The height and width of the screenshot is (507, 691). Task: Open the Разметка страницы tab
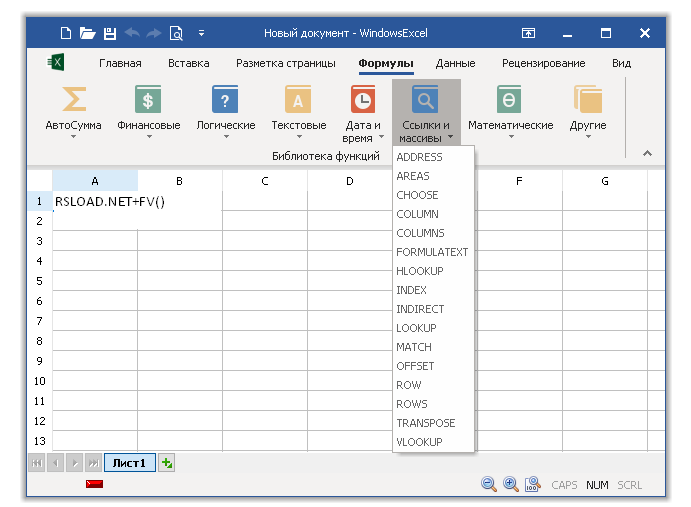click(x=286, y=63)
